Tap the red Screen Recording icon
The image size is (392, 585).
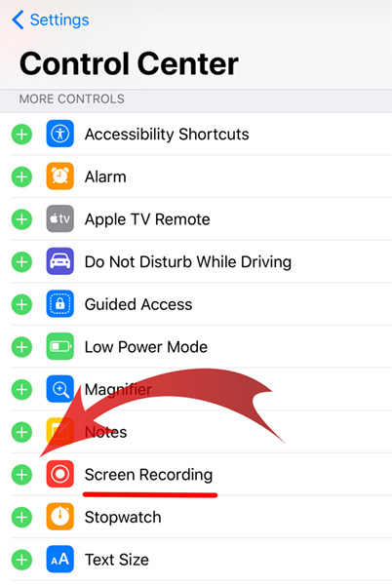pyautogui.click(x=59, y=474)
